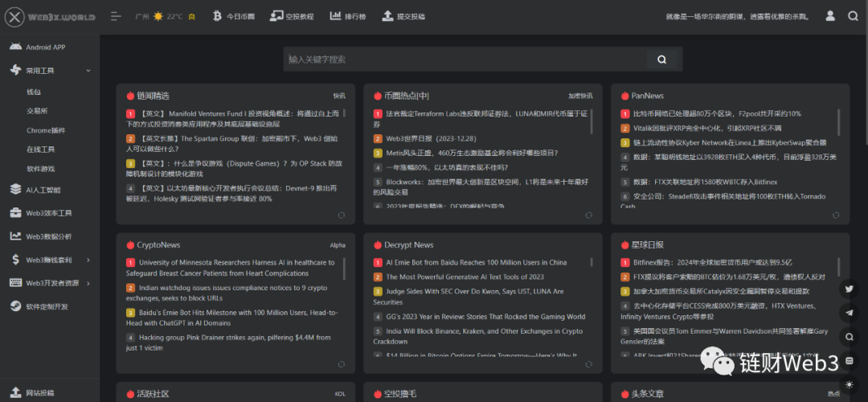Viewport: 868px width, 402px height.
Task: Click the keyboard icon beside Web3开发者资源
Action: coord(15,282)
